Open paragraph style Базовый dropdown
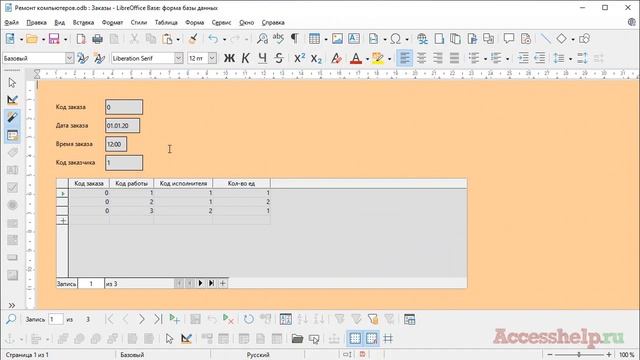640x360 pixels. coord(69,58)
